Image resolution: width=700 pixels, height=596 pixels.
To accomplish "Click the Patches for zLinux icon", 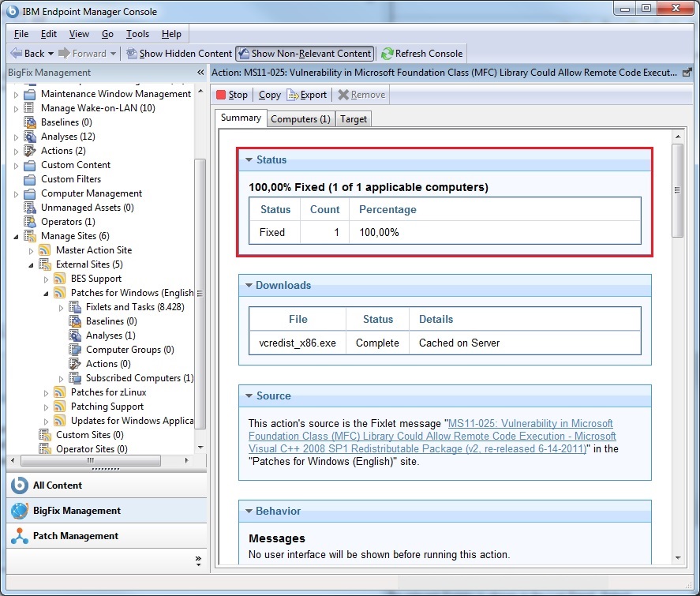I will pyautogui.click(x=59, y=392).
